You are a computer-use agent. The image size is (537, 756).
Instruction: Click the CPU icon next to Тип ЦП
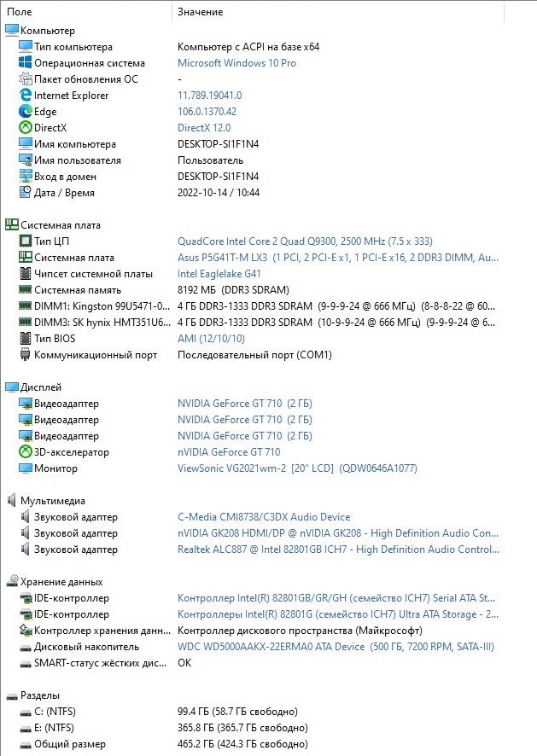[26, 241]
